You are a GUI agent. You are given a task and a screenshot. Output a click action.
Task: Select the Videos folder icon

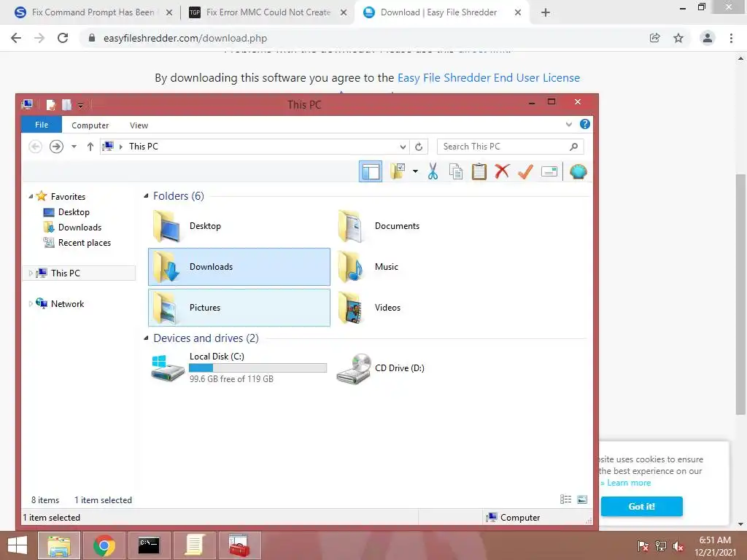pyautogui.click(x=424, y=308)
